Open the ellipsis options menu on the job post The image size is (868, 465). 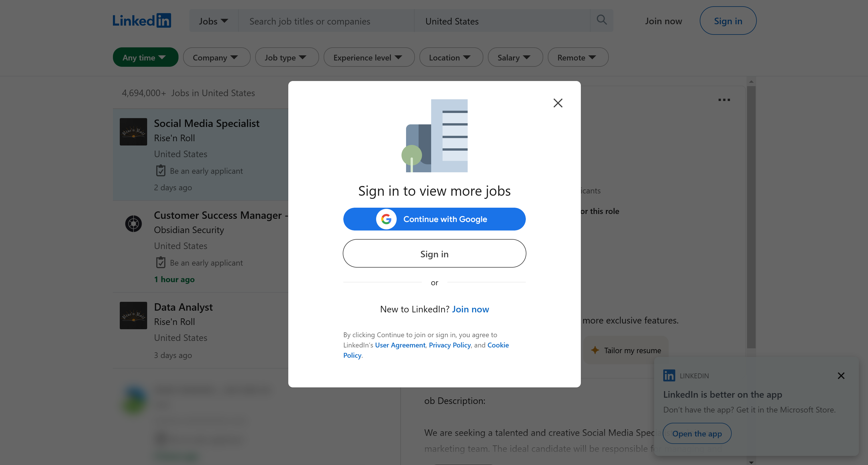pyautogui.click(x=724, y=100)
